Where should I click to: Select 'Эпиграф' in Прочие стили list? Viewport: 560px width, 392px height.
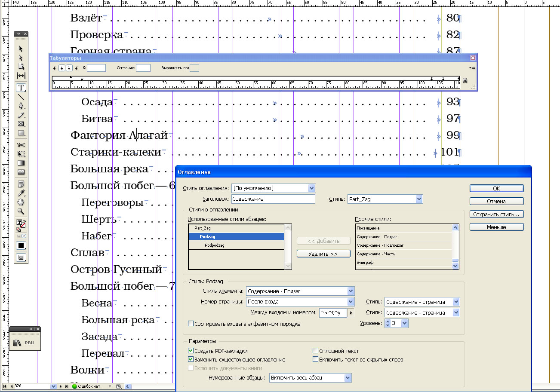(x=404, y=262)
